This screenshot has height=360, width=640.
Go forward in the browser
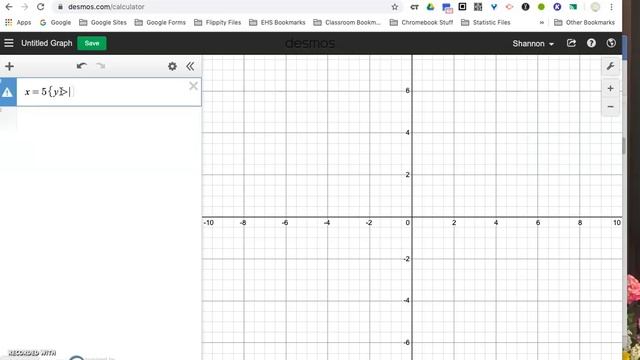(24, 7)
